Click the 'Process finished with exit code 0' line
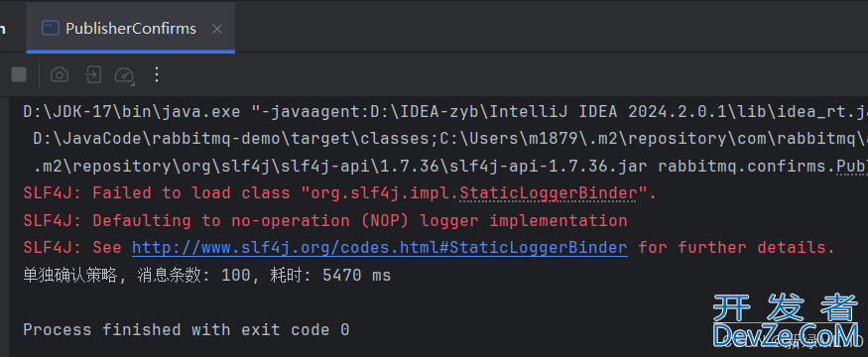The image size is (868, 357). pyautogui.click(x=186, y=330)
